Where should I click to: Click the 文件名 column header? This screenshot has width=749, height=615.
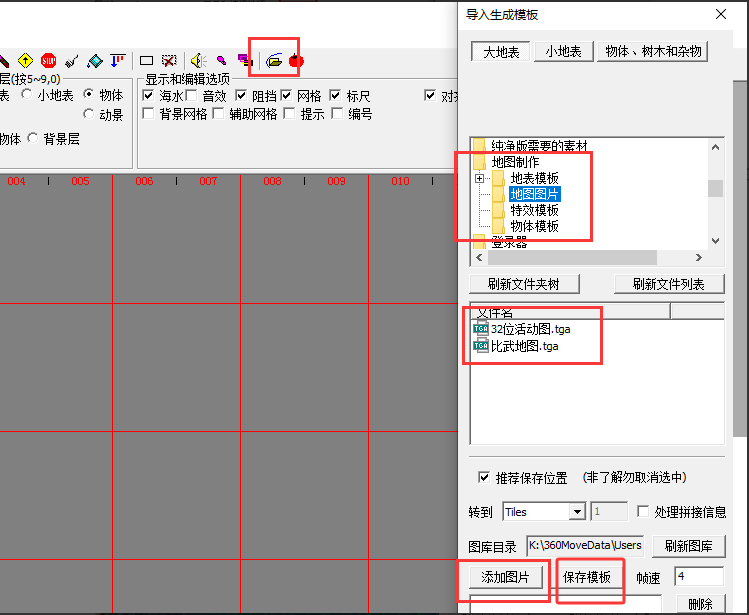(x=570, y=312)
